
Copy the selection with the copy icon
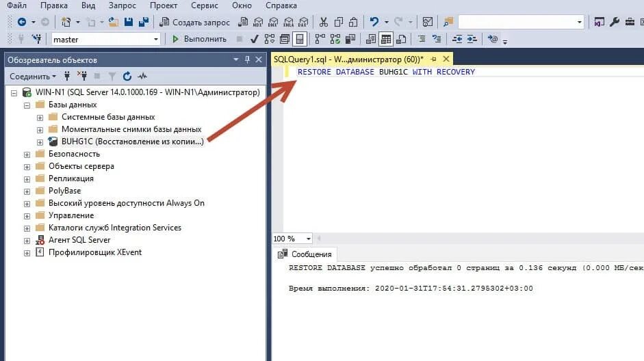click(x=339, y=22)
